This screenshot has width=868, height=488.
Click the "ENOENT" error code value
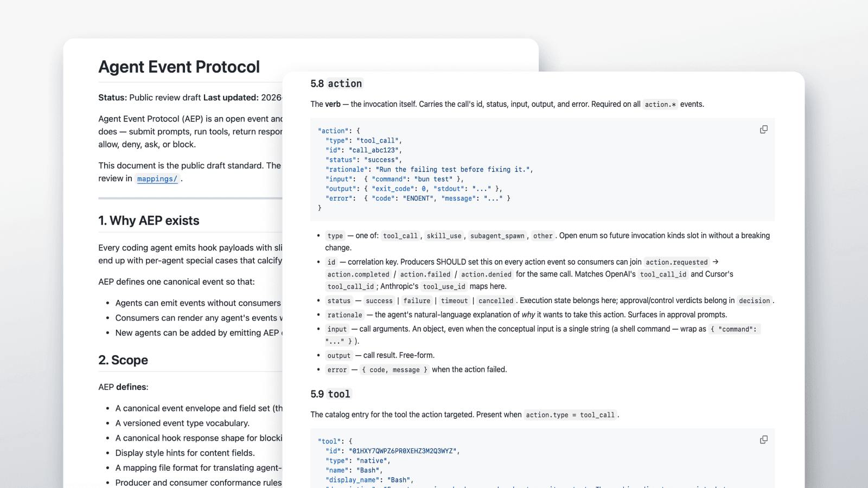[418, 198]
